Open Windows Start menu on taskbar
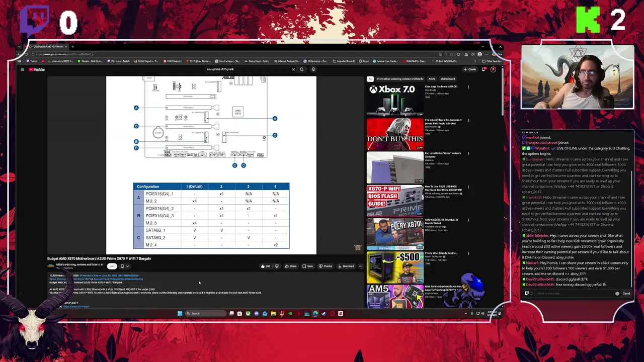Viewport: 644px width, 362px height. pyautogui.click(x=180, y=313)
